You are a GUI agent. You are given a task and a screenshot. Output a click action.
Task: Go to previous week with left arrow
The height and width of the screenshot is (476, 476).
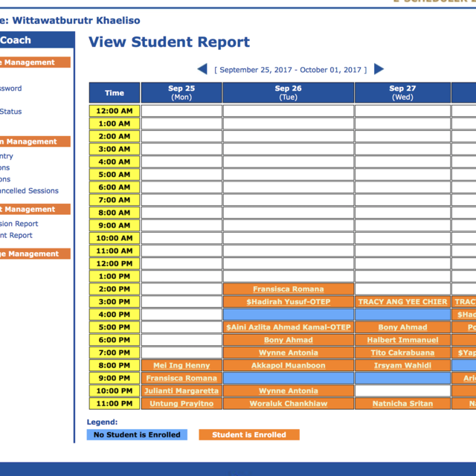tap(202, 69)
